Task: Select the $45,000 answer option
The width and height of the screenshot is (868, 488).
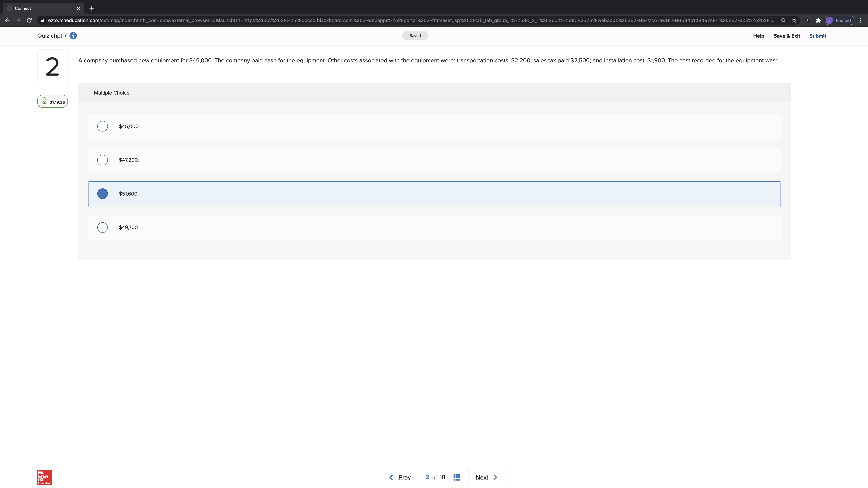Action: pyautogui.click(x=102, y=126)
